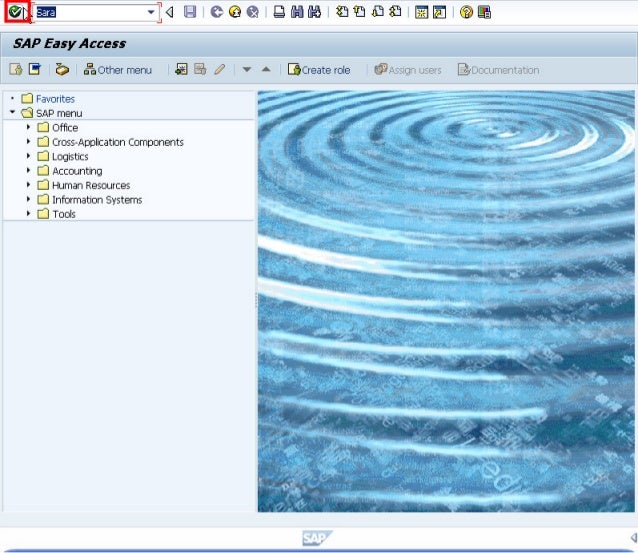Click the Generate Shortcut icon
The image size is (638, 553).
[x=439, y=12]
